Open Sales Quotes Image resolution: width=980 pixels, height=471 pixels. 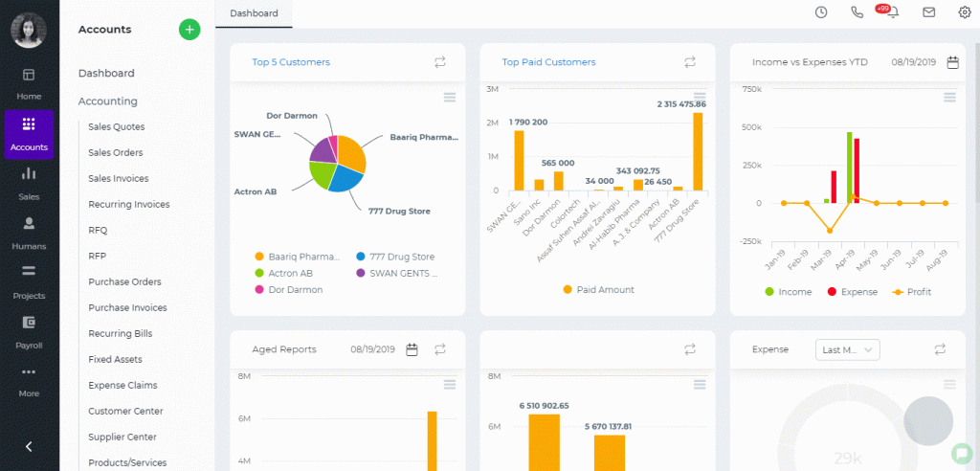point(116,127)
